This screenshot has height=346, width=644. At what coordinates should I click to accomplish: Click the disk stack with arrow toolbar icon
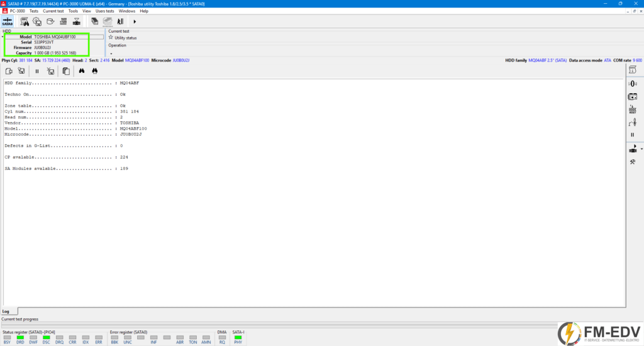tap(76, 21)
